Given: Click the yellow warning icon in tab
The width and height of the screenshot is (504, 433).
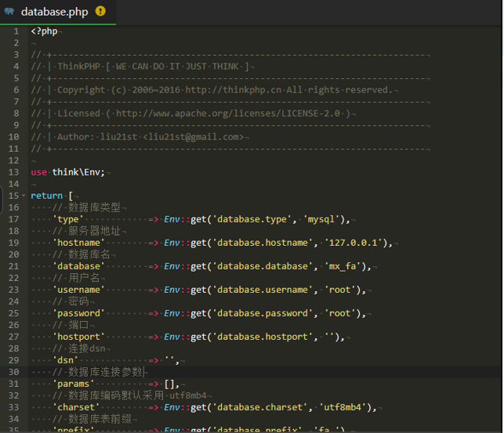Looking at the screenshot, I should [x=100, y=11].
